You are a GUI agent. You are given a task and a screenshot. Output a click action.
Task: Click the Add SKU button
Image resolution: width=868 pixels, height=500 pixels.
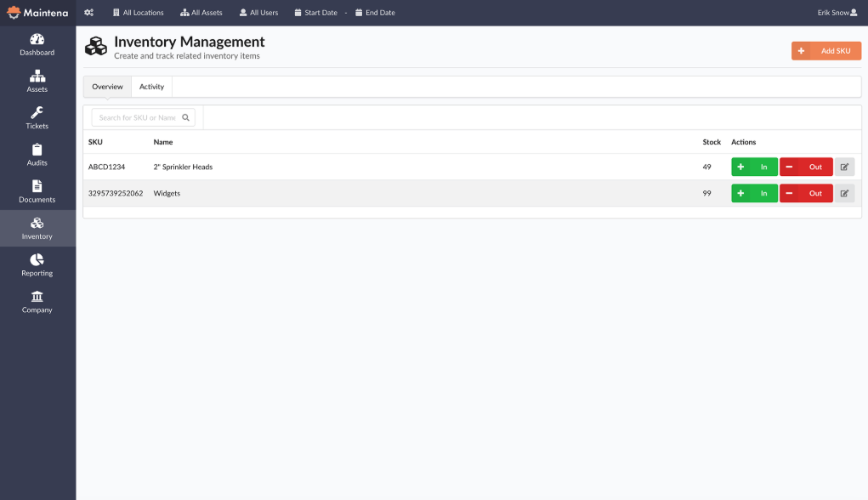(826, 50)
